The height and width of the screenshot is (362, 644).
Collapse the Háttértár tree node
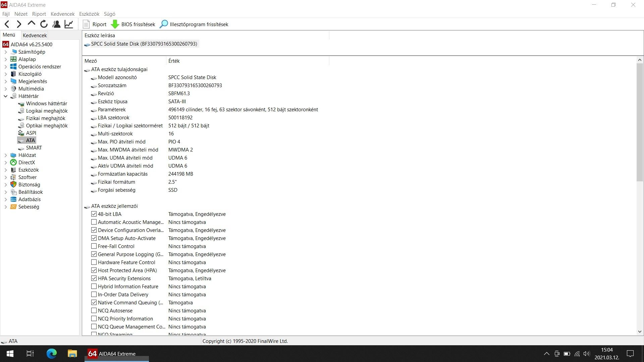pos(6,96)
